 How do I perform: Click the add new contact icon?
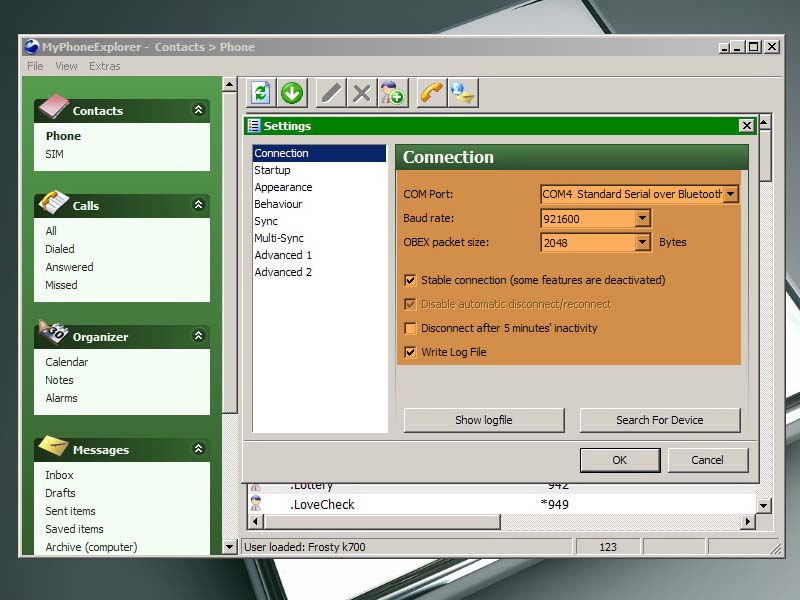(x=392, y=93)
